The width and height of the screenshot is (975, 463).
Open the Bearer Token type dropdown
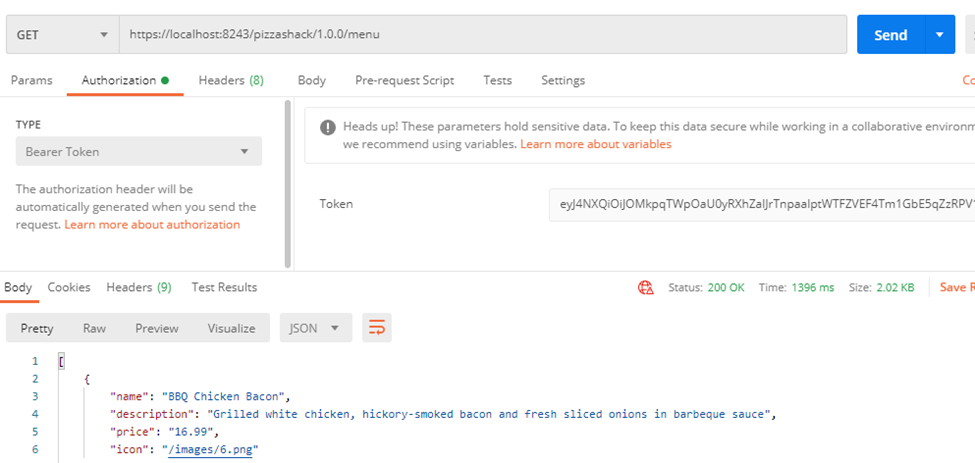point(139,152)
